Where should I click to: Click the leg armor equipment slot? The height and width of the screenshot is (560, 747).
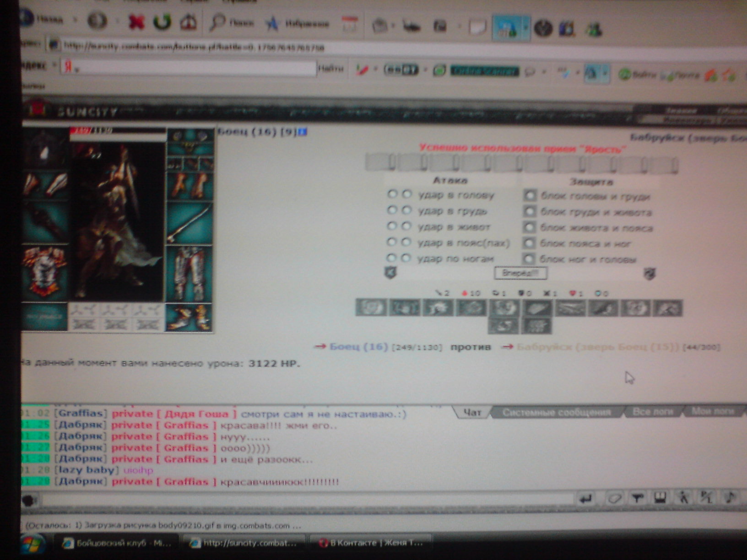pos(189,273)
